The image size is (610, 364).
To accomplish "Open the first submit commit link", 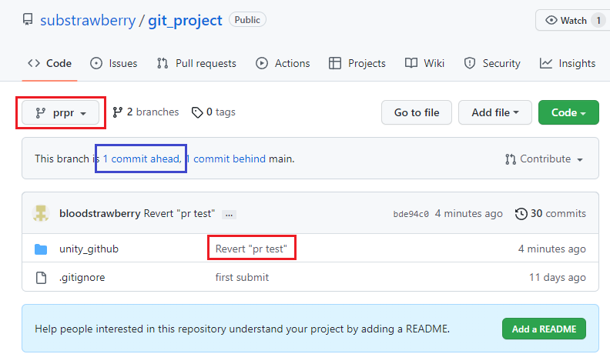I will 242,277.
